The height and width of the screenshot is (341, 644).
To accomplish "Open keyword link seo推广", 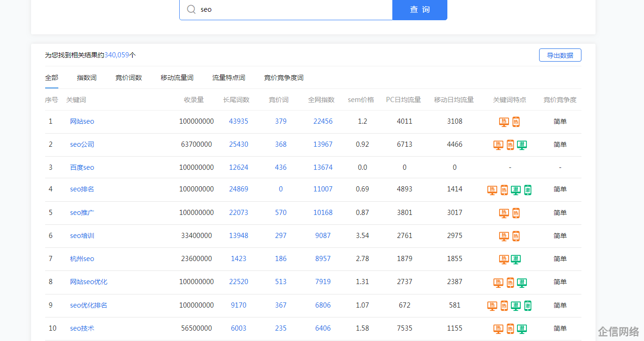I will pos(82,213).
